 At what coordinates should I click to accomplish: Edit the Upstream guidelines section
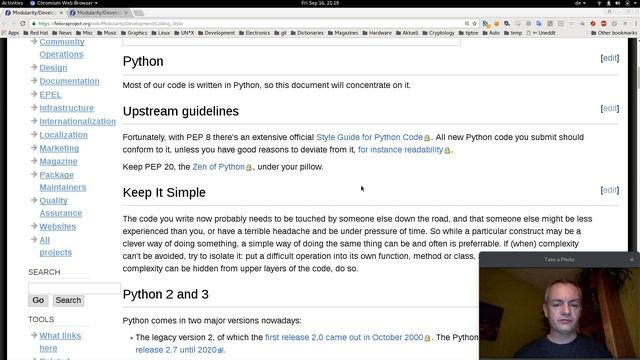610,108
